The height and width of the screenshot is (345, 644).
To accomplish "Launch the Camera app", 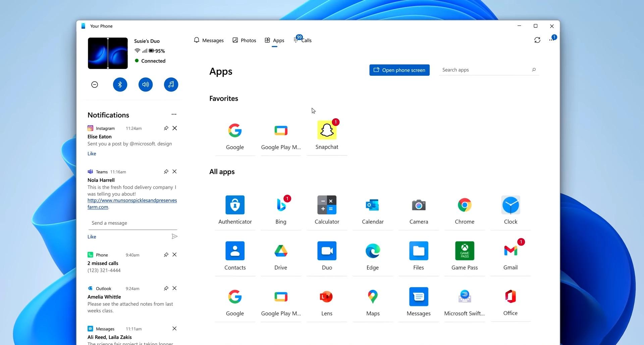I will [419, 210].
